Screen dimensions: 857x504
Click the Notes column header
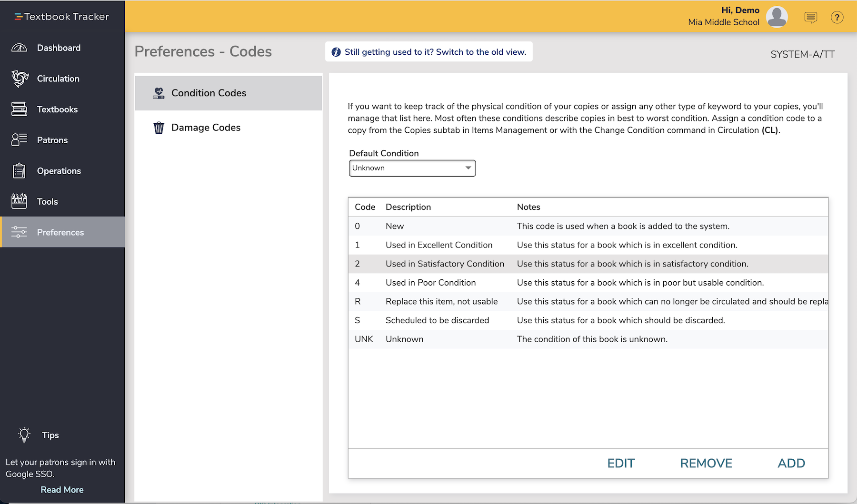[x=528, y=207]
